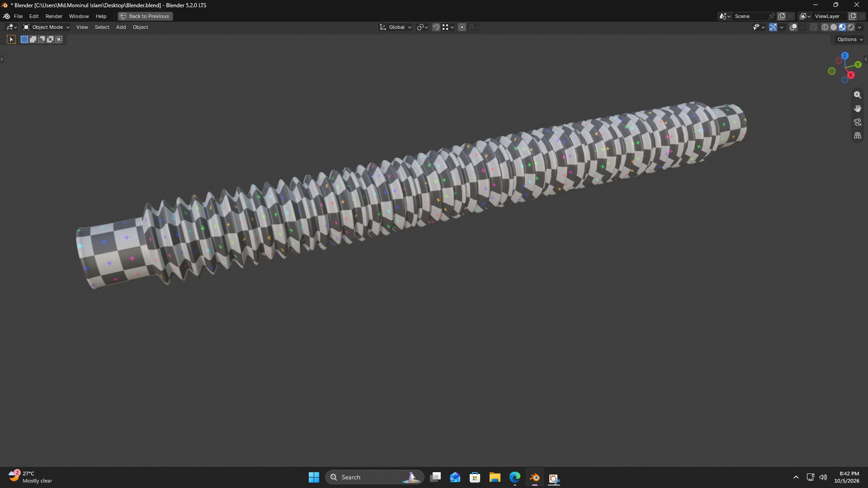
Task: Switch to Wireframe viewport shading
Action: pos(825,28)
